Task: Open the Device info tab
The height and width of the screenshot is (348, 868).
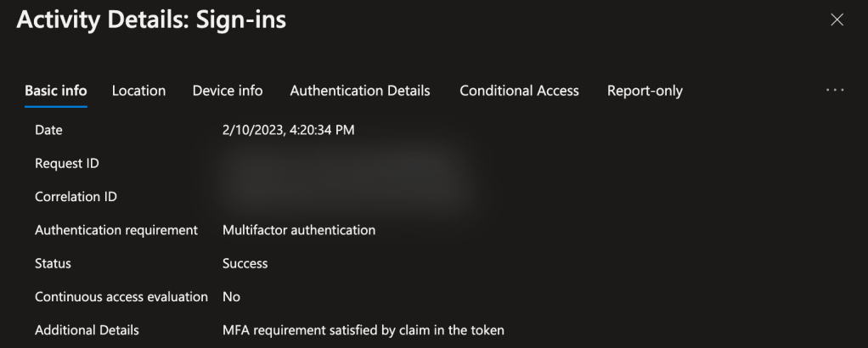Action: [228, 91]
